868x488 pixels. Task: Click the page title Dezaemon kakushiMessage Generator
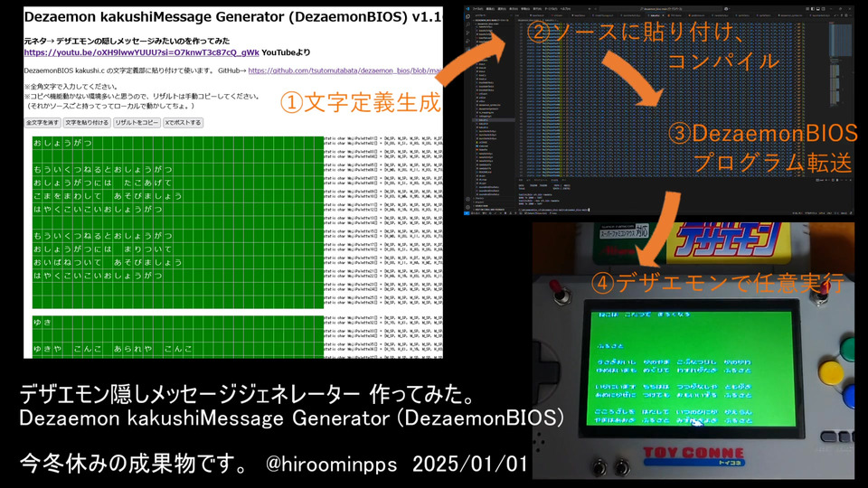pyautogui.click(x=232, y=16)
